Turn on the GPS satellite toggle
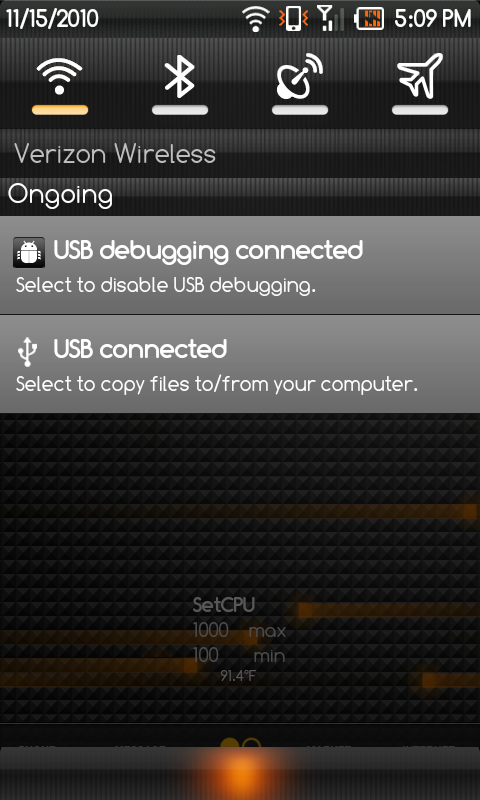Viewport: 480px width, 800px height. coord(299,85)
